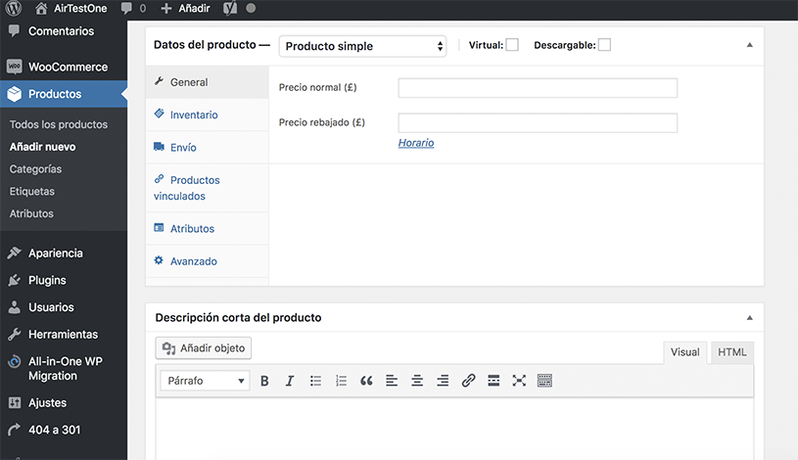Go to Todos los productos
The width and height of the screenshot is (798, 460).
point(59,124)
